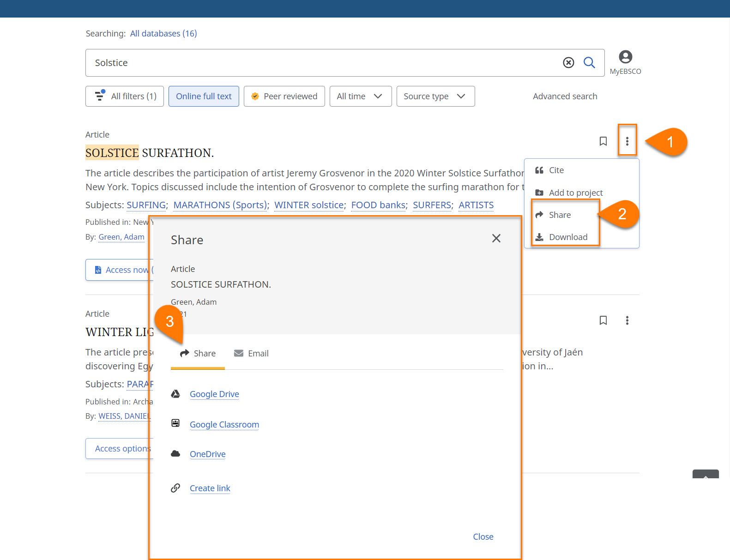The height and width of the screenshot is (560, 730).
Task: Click Close at the dialog bottom
Action: point(483,536)
